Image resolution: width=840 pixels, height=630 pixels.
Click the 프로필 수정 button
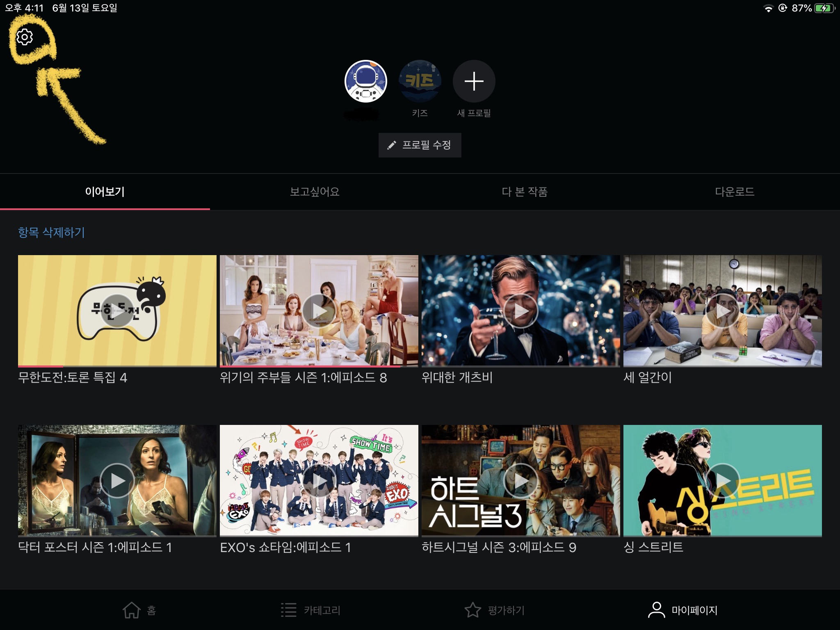pos(420,145)
